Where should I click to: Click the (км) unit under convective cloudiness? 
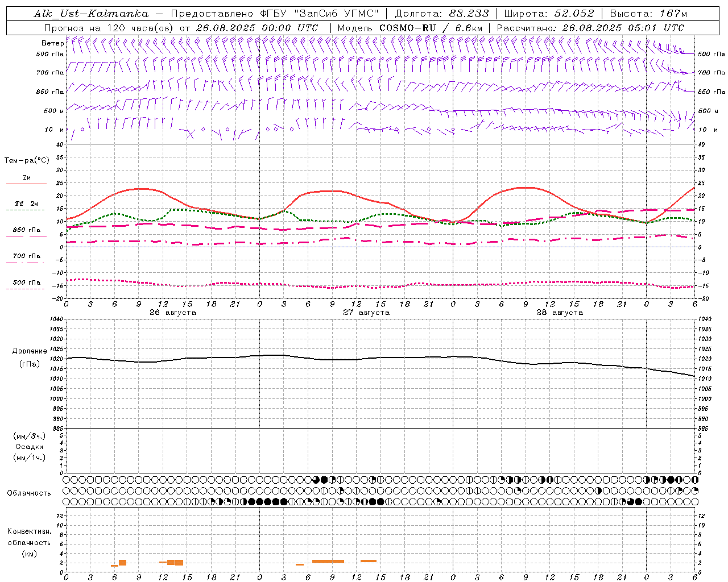point(30,554)
